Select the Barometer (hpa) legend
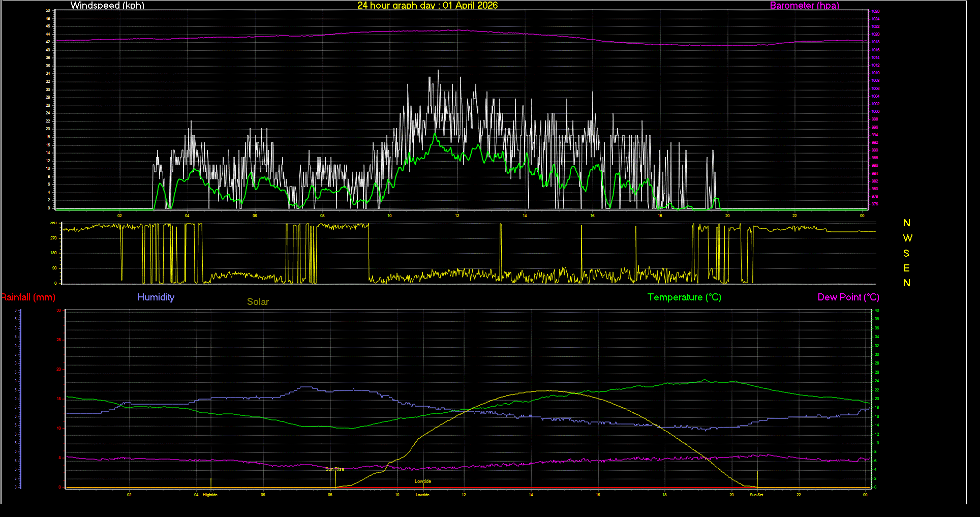Screen dimensions: 980x517 804,6
